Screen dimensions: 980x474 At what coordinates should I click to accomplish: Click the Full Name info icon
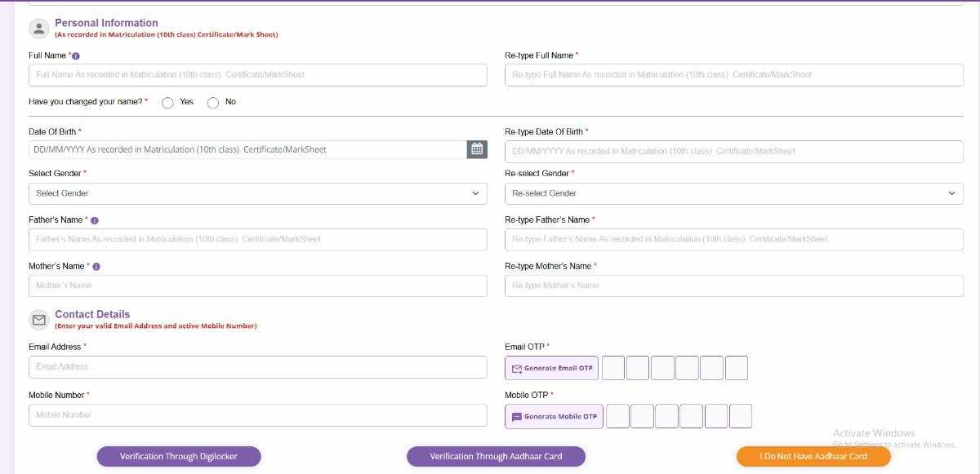click(76, 55)
